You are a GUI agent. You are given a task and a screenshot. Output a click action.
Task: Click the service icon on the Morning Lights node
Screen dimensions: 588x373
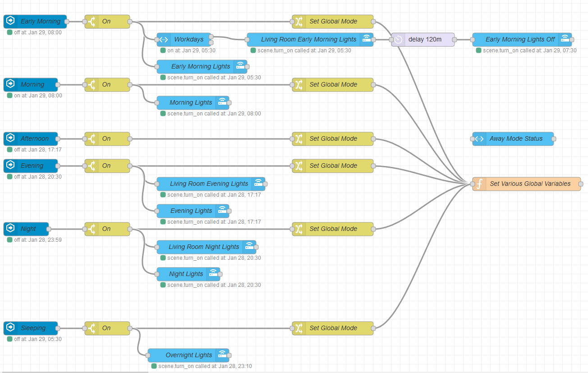(x=222, y=102)
